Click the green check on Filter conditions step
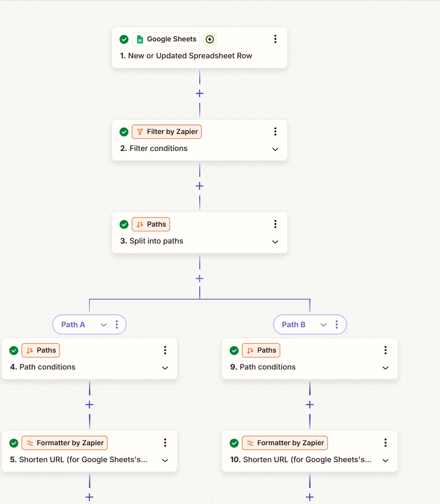The image size is (440, 504). coord(124,132)
